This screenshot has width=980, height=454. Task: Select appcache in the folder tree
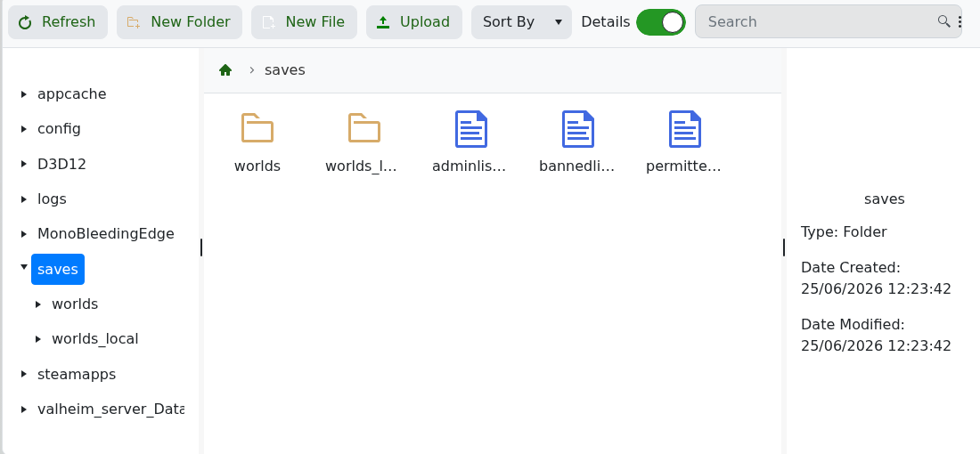(x=72, y=94)
